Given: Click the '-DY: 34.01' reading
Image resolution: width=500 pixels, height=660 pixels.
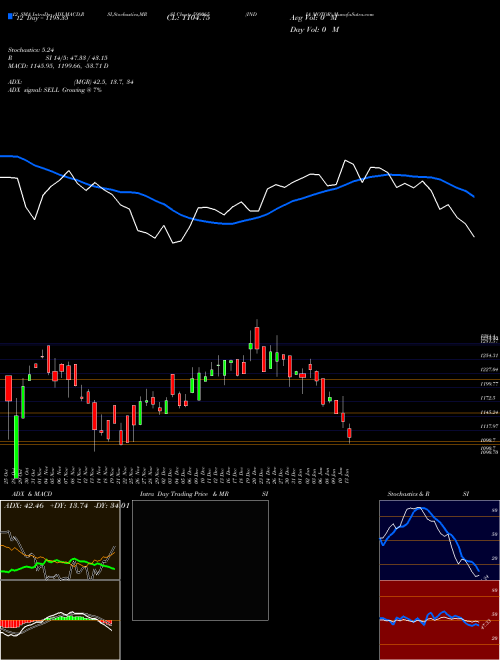Looking at the screenshot, I should [x=112, y=506].
